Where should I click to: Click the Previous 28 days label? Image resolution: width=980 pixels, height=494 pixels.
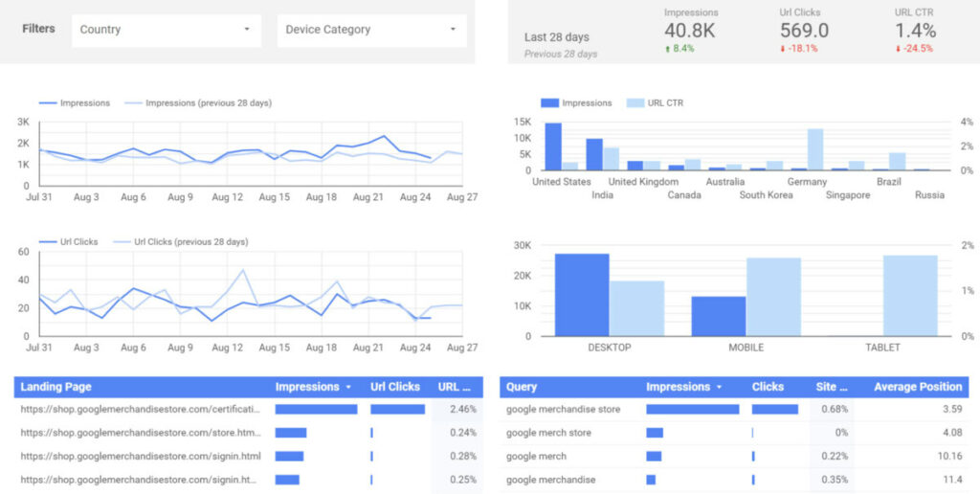(x=561, y=54)
